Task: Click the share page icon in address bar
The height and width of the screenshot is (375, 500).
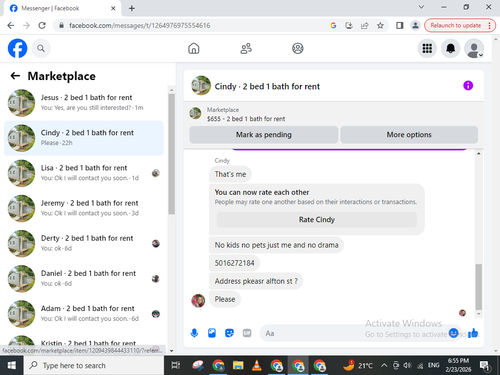Action: [x=364, y=25]
